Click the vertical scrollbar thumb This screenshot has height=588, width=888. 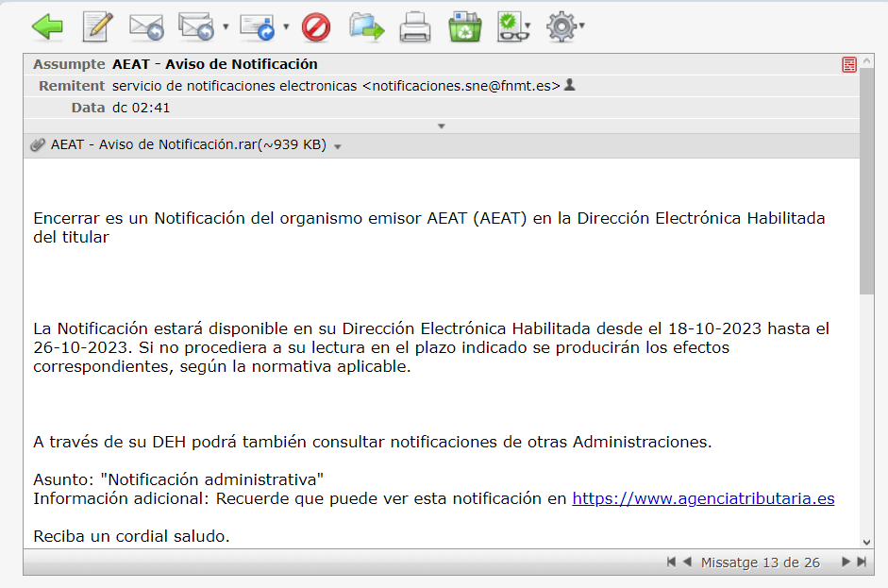866,180
